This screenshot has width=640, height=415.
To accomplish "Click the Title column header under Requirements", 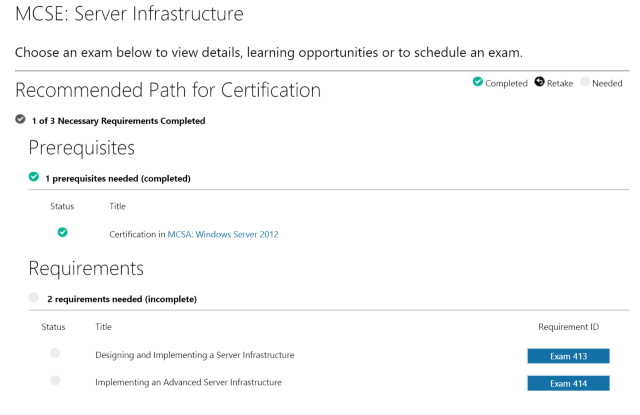I will click(103, 326).
